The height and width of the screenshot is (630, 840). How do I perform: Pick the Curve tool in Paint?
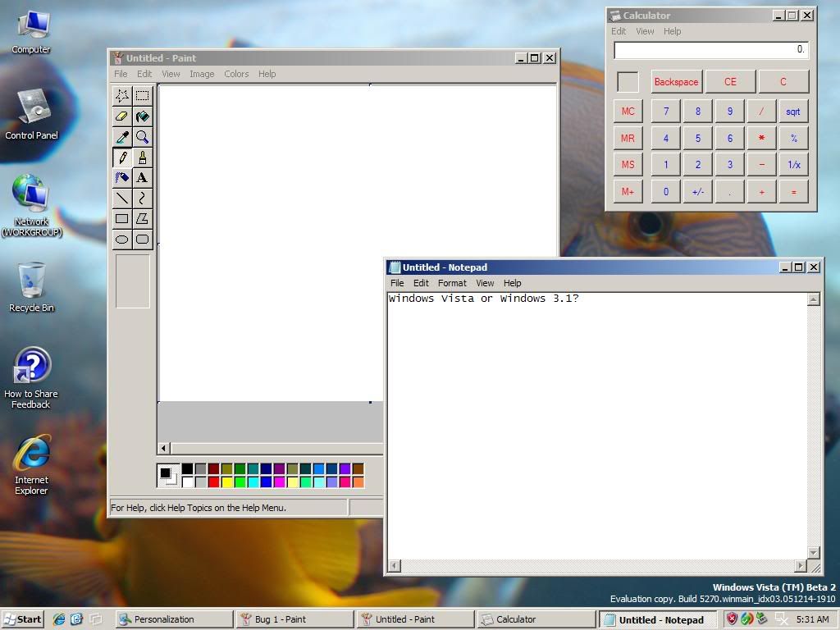point(142,199)
